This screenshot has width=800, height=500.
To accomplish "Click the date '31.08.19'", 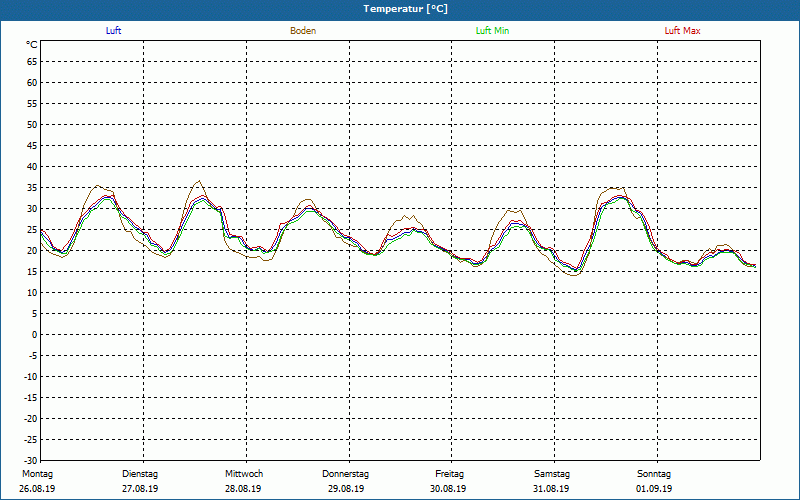I will click(551, 489).
